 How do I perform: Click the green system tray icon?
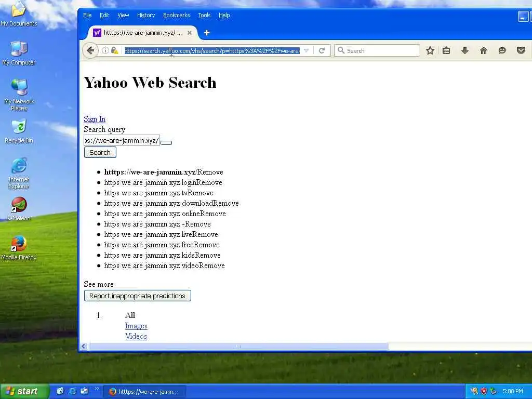click(494, 391)
